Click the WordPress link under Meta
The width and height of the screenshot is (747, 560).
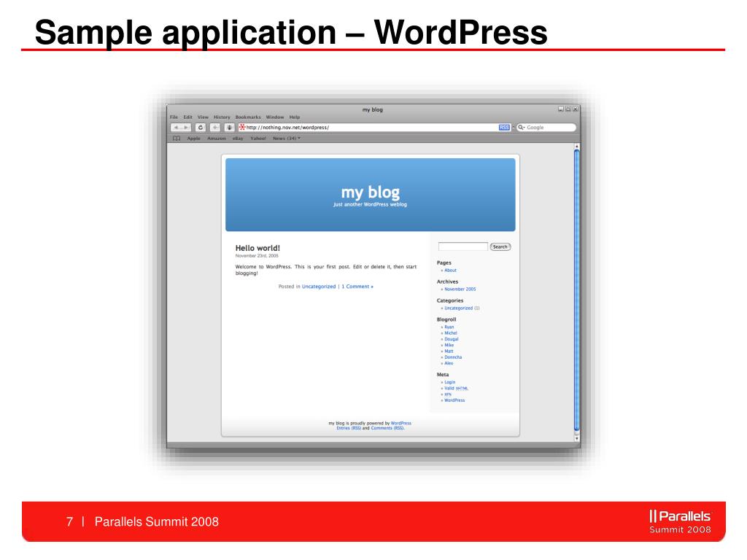click(x=454, y=400)
